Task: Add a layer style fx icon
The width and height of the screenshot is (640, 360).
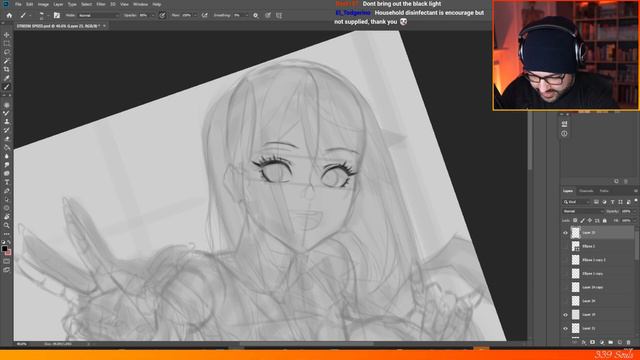Action: tap(584, 342)
